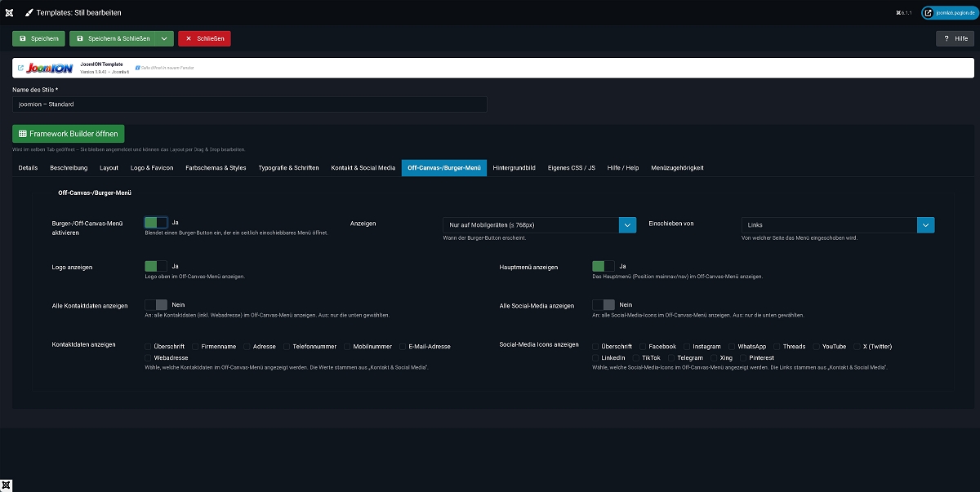
Task: Open joomion.pagion.de site preview button
Action: click(x=948, y=13)
